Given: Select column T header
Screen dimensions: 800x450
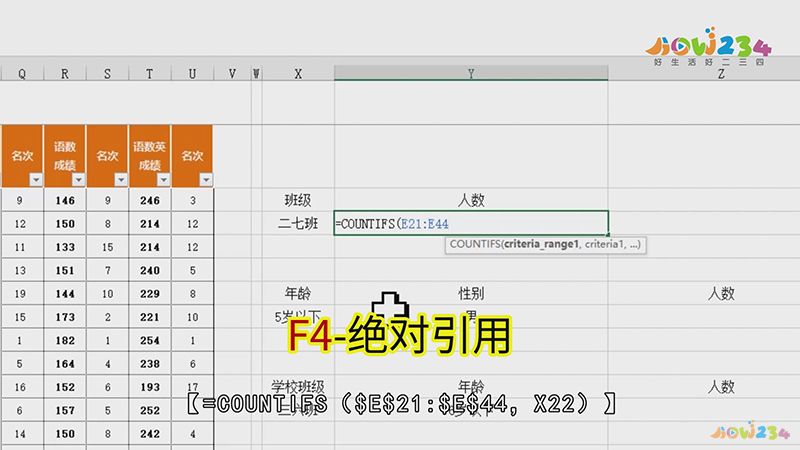Looking at the screenshot, I should pyautogui.click(x=149, y=74).
